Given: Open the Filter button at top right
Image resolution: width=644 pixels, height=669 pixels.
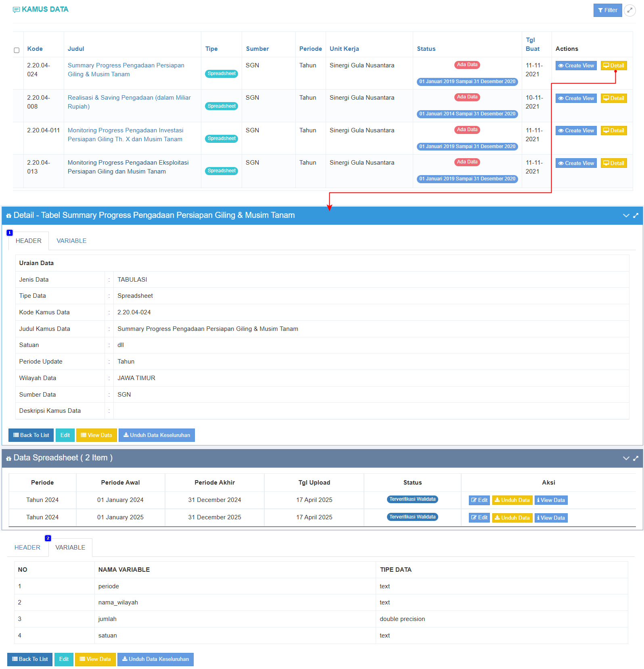Looking at the screenshot, I should tap(607, 10).
